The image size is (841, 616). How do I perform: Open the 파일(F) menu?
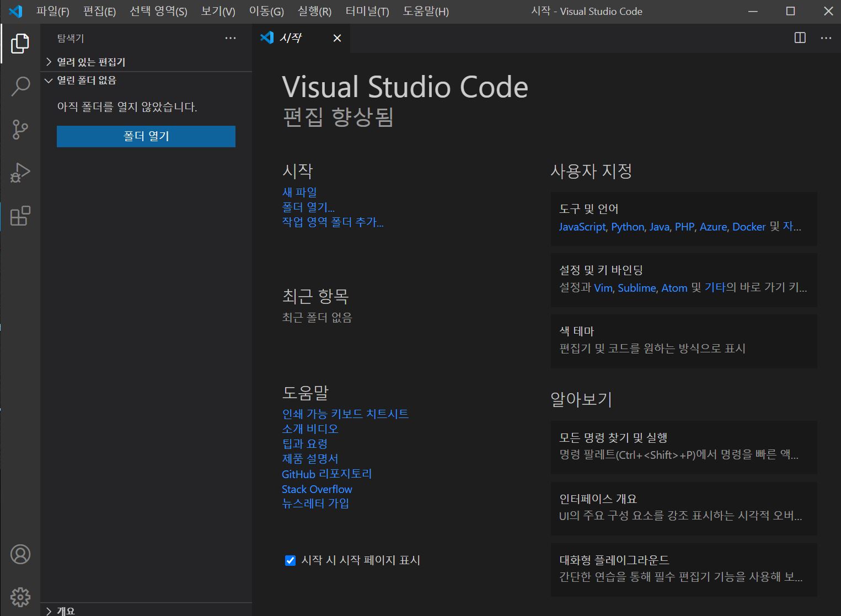coord(53,11)
